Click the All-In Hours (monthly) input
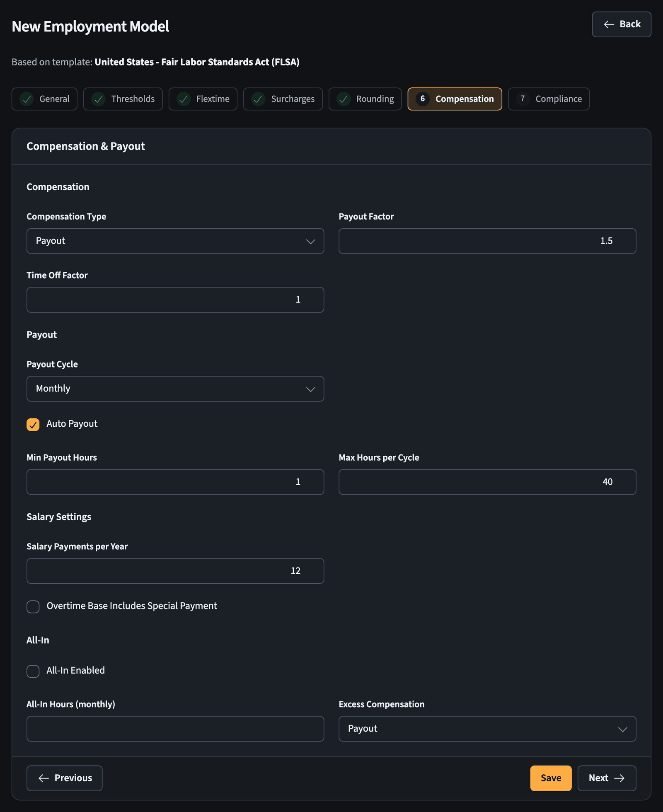The width and height of the screenshot is (663, 812). click(x=175, y=729)
